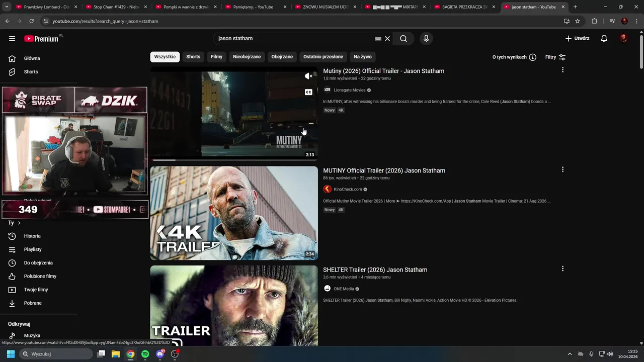The width and height of the screenshot is (644, 362).
Task: Open the tab search dropdown arrow
Action: point(7,7)
